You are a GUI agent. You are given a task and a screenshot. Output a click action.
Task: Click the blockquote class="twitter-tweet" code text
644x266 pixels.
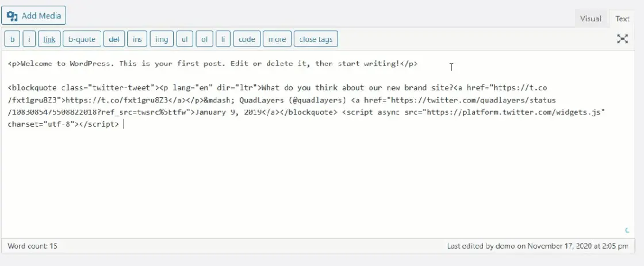[x=83, y=88]
